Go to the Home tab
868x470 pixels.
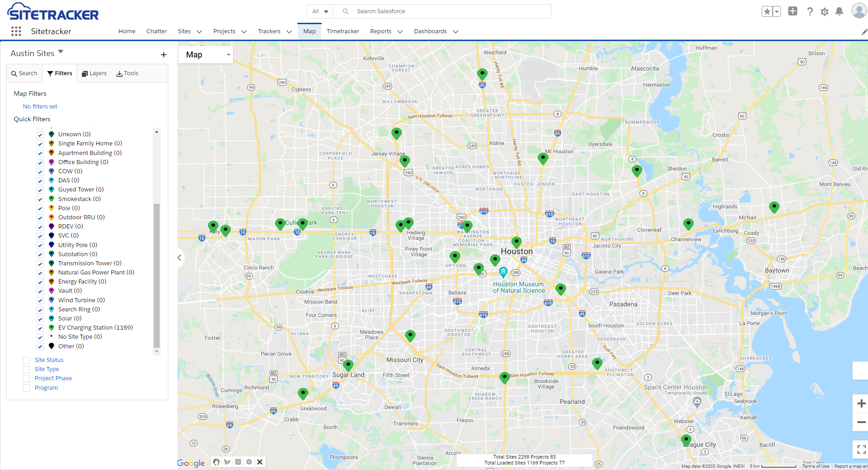pos(127,31)
